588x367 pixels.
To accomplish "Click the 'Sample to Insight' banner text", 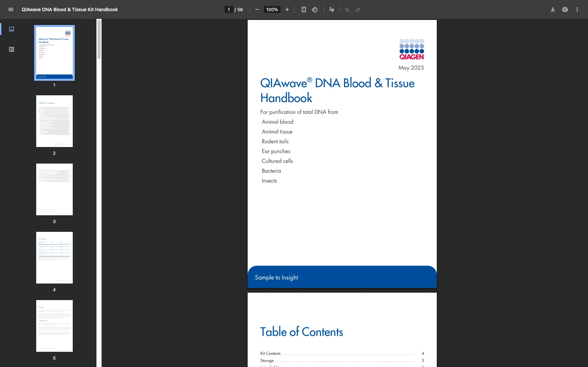I will point(276,277).
